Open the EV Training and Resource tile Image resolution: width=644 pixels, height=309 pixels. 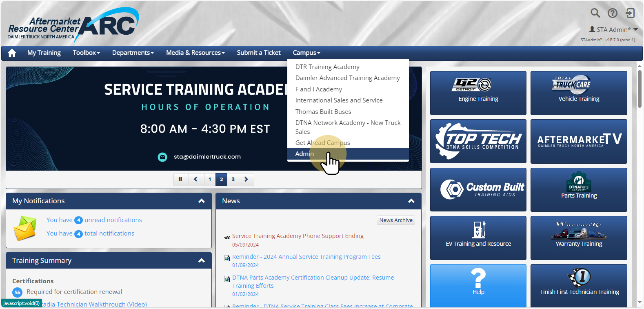478,238
